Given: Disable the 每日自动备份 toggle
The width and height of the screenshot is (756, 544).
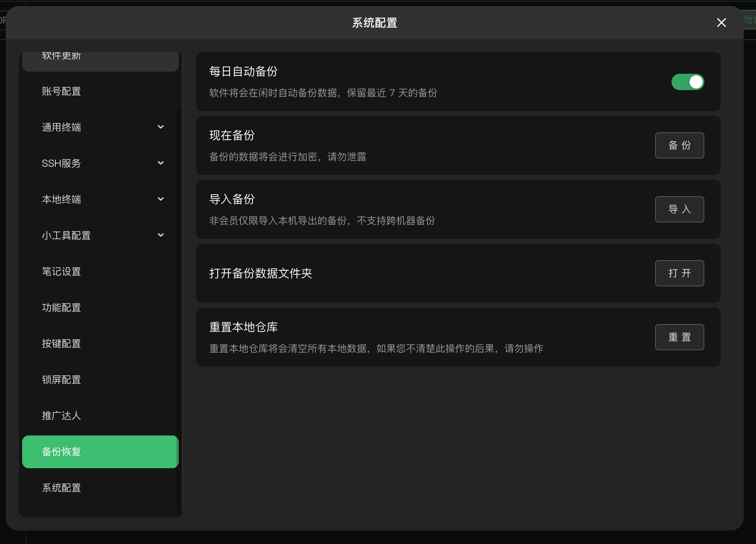Looking at the screenshot, I should (x=688, y=82).
